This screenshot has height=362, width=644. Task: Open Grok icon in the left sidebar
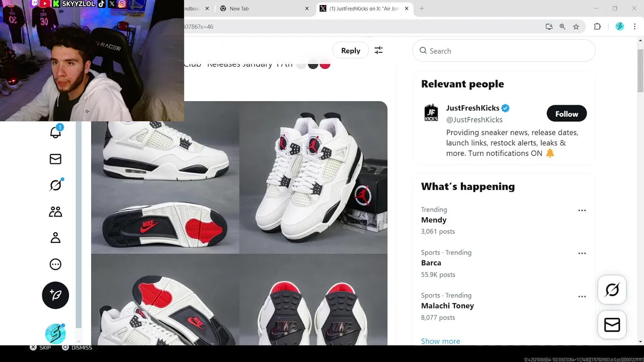55,185
